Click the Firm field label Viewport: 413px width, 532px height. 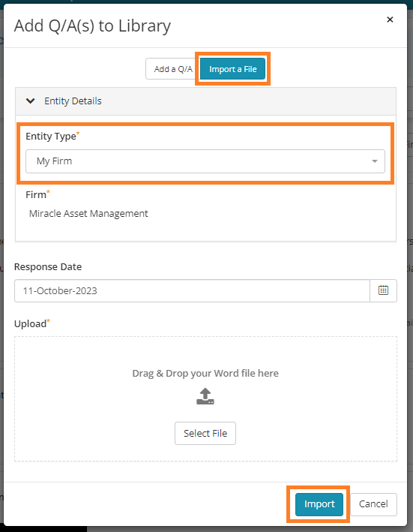pos(37,194)
